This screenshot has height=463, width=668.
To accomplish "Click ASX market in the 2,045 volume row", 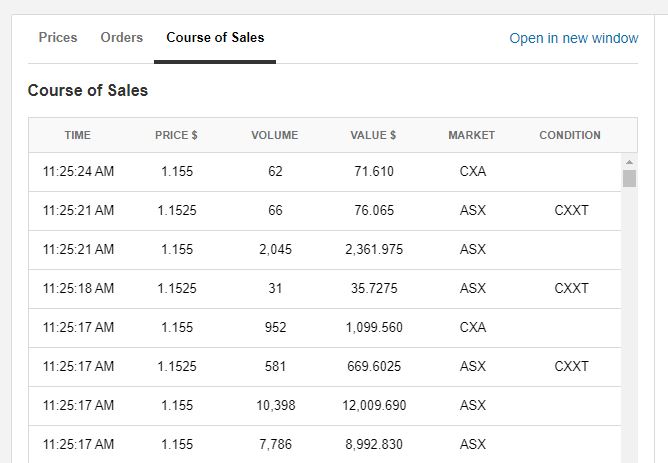I will [x=473, y=250].
